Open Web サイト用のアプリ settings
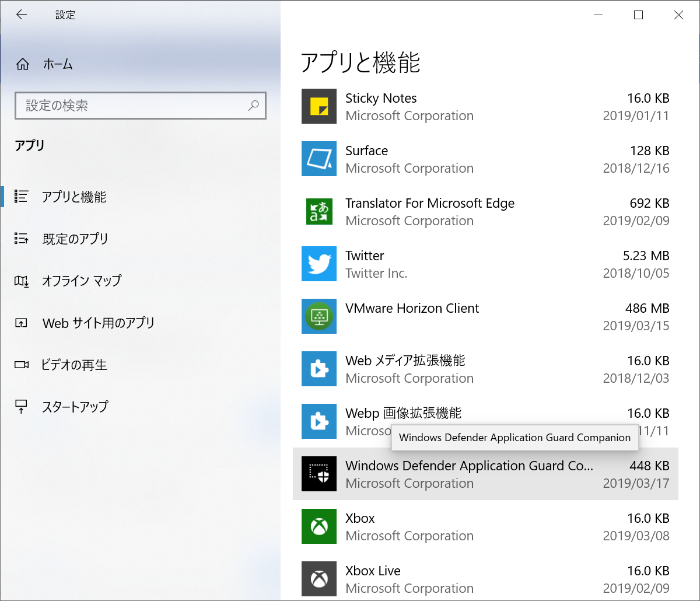Viewport: 700px width, 601px height. [x=140, y=323]
